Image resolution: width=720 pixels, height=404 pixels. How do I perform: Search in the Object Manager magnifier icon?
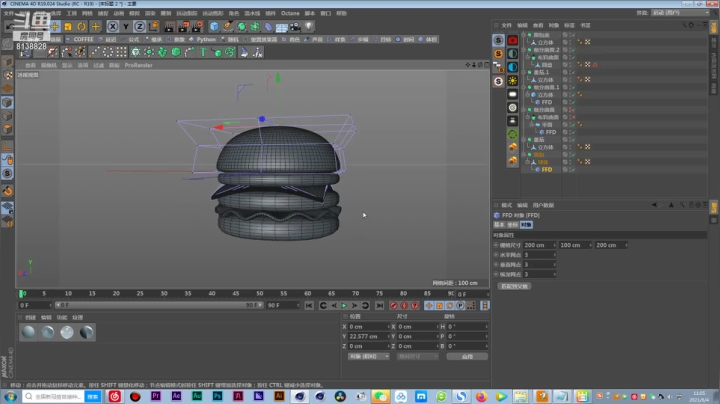(684, 25)
